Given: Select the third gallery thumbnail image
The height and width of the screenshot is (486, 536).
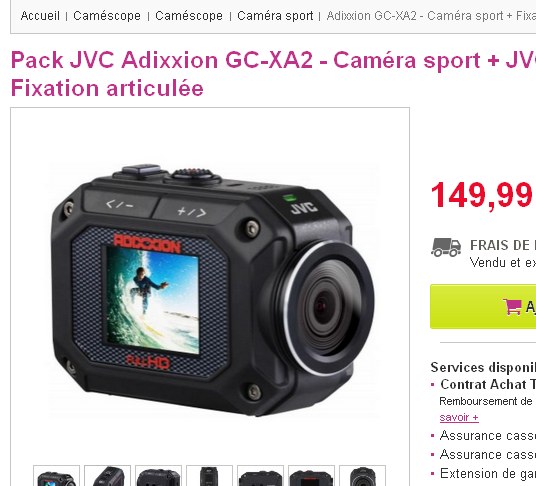Looking at the screenshot, I should pos(158,475).
